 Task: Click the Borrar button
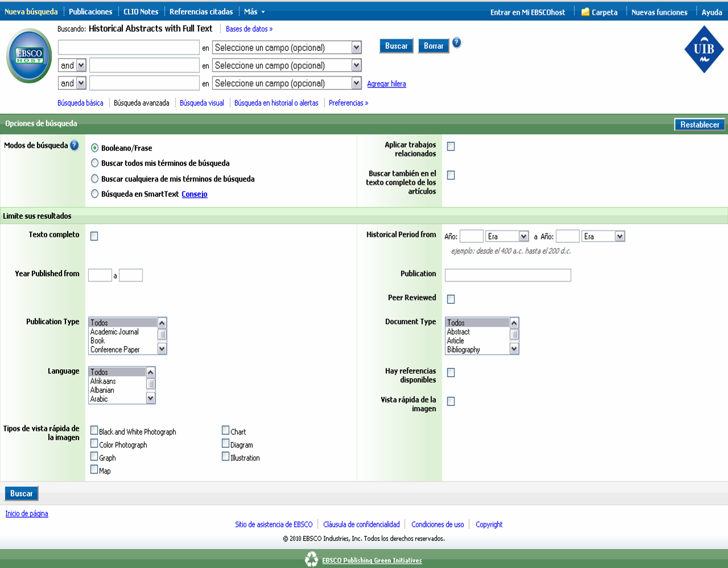(434, 46)
